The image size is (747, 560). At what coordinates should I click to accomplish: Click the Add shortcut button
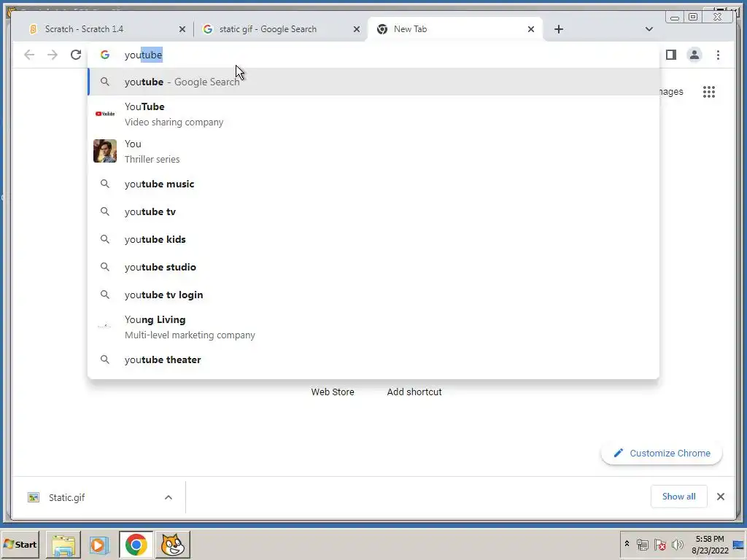[414, 392]
